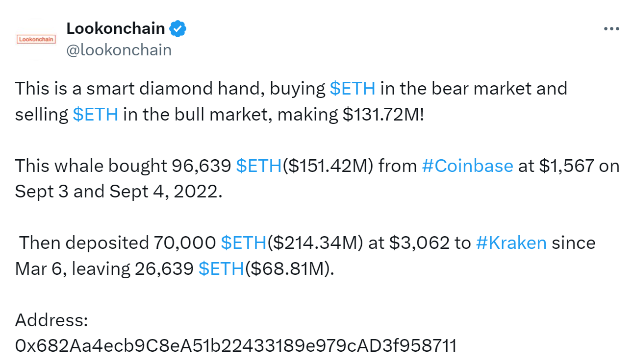Open the #Coinbase hashtag

[x=467, y=166]
